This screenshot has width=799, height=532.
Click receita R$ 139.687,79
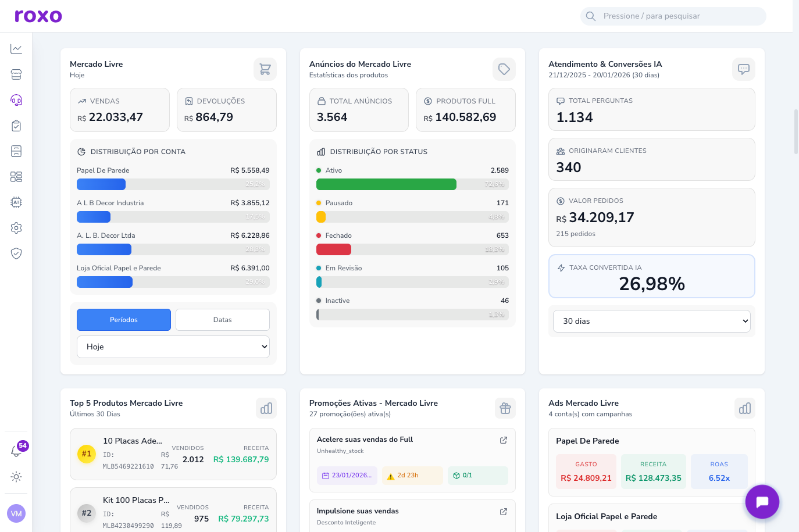pyautogui.click(x=241, y=459)
